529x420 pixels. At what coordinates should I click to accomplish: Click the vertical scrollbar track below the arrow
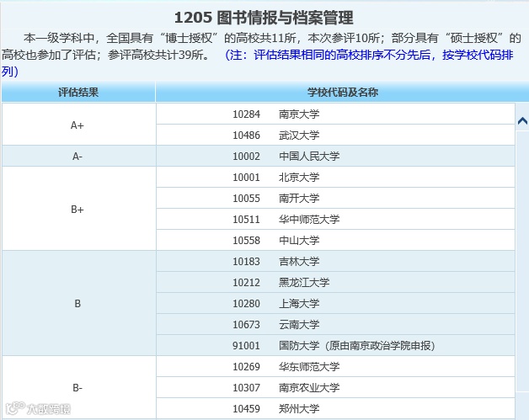point(522,261)
